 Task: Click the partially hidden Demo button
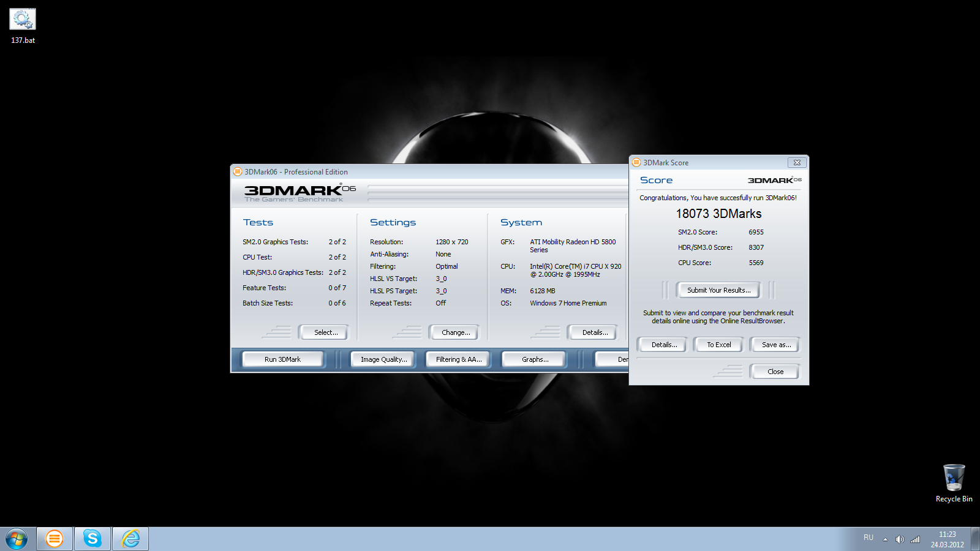[612, 359]
